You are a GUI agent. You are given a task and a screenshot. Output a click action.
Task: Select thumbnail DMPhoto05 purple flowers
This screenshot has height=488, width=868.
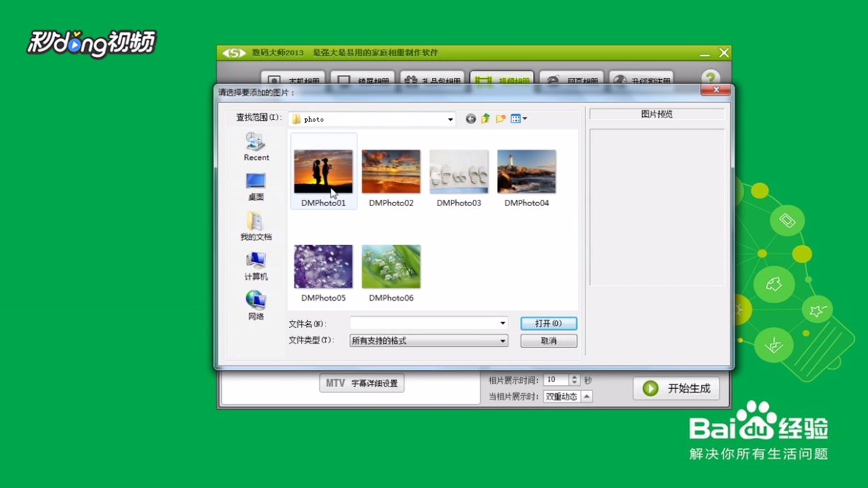[x=323, y=267]
